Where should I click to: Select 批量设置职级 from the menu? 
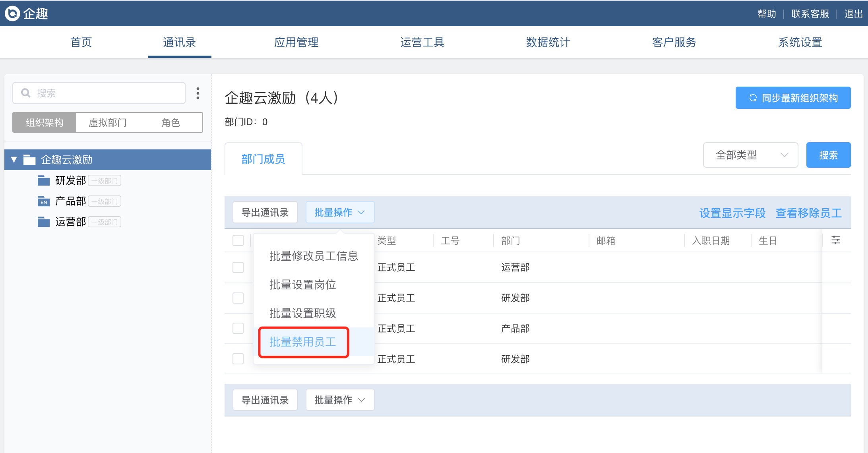coord(314,313)
